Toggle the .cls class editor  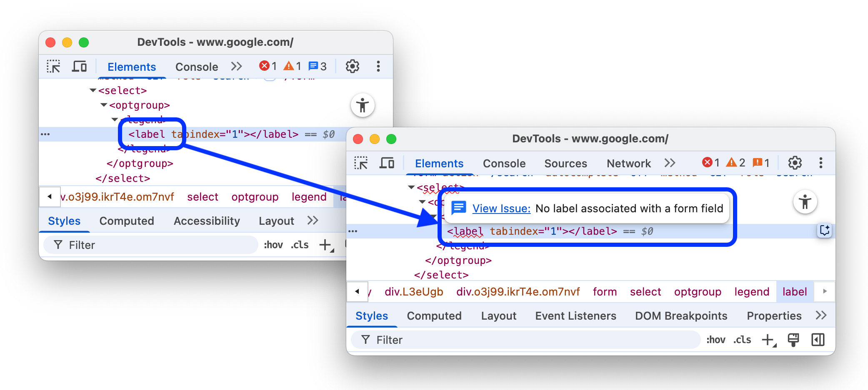(742, 340)
